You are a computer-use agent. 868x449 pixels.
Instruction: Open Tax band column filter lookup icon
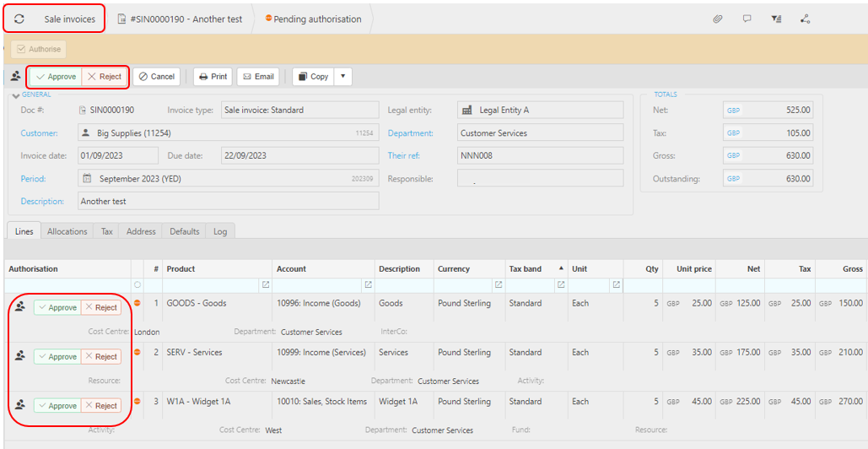560,284
